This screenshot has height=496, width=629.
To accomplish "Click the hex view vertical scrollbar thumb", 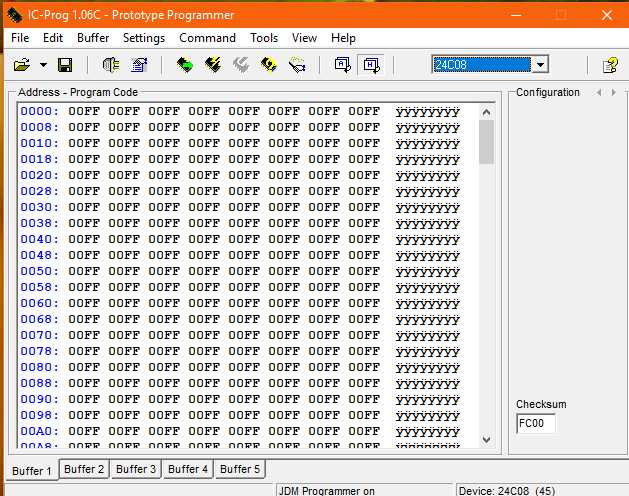I will [486, 142].
